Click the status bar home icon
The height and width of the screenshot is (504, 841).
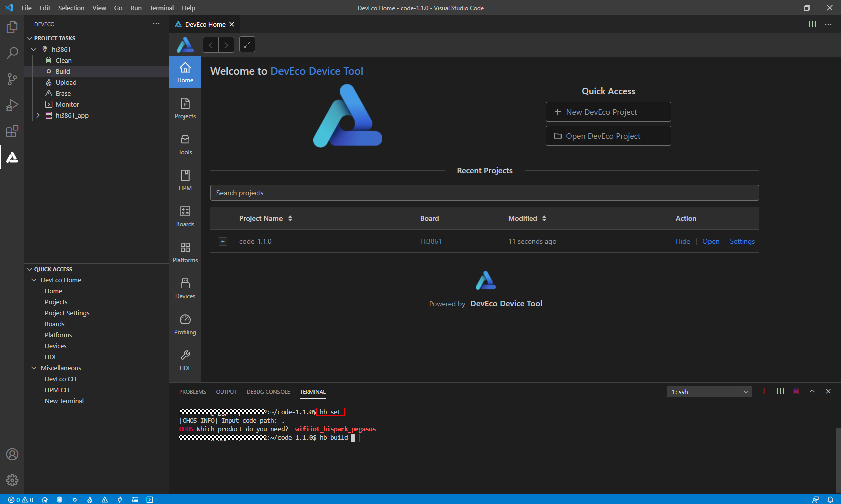(x=45, y=499)
